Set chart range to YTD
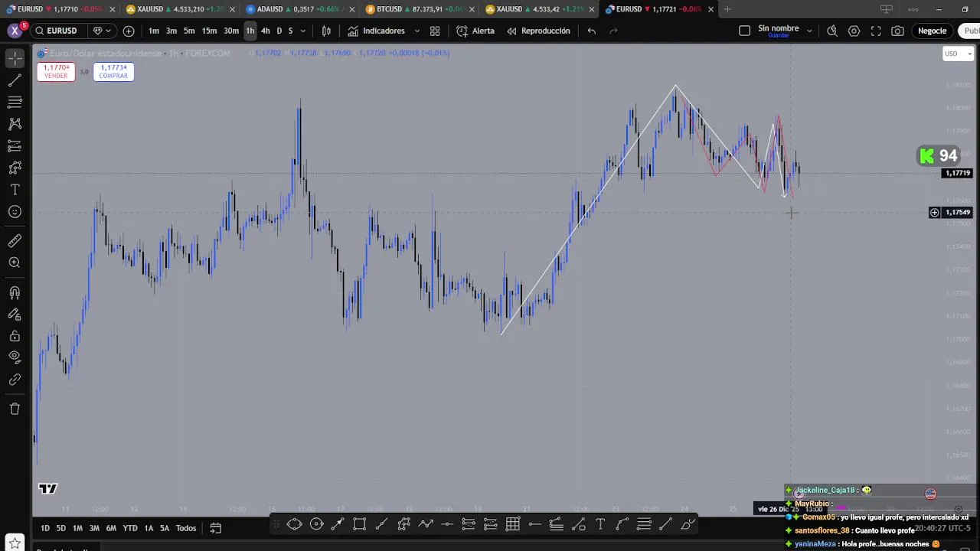980x551 pixels. pyautogui.click(x=130, y=528)
